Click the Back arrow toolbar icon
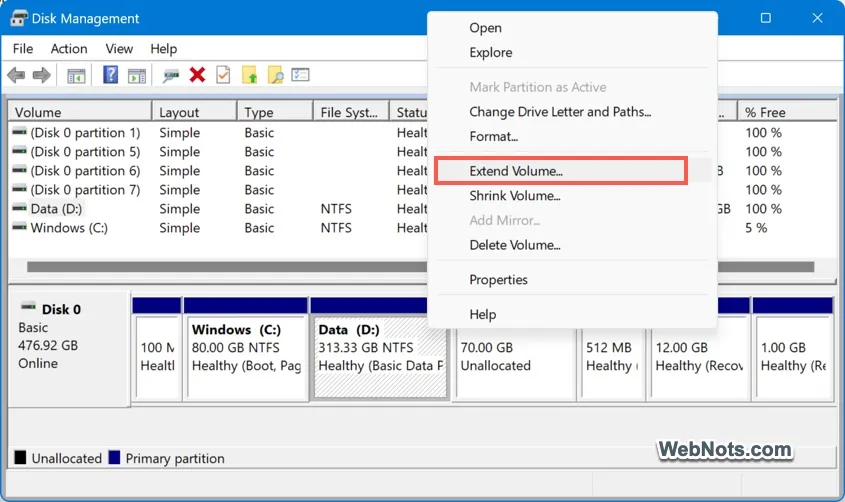The image size is (845, 502). click(x=16, y=75)
